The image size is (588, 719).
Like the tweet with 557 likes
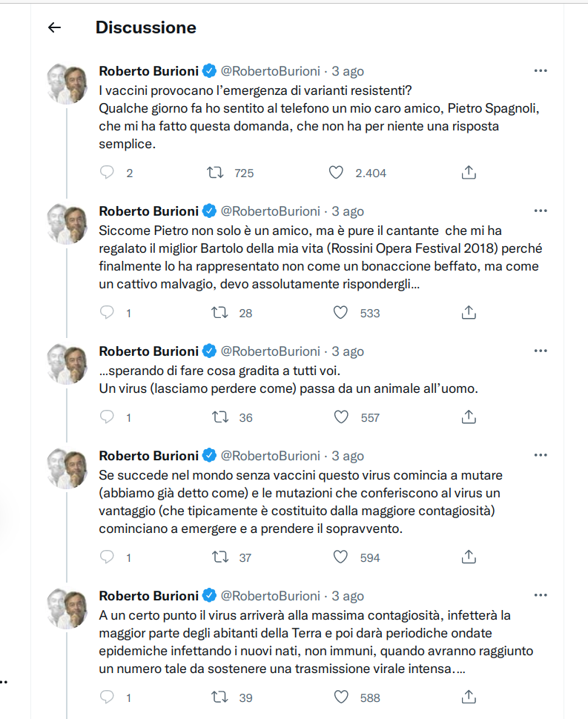341,417
